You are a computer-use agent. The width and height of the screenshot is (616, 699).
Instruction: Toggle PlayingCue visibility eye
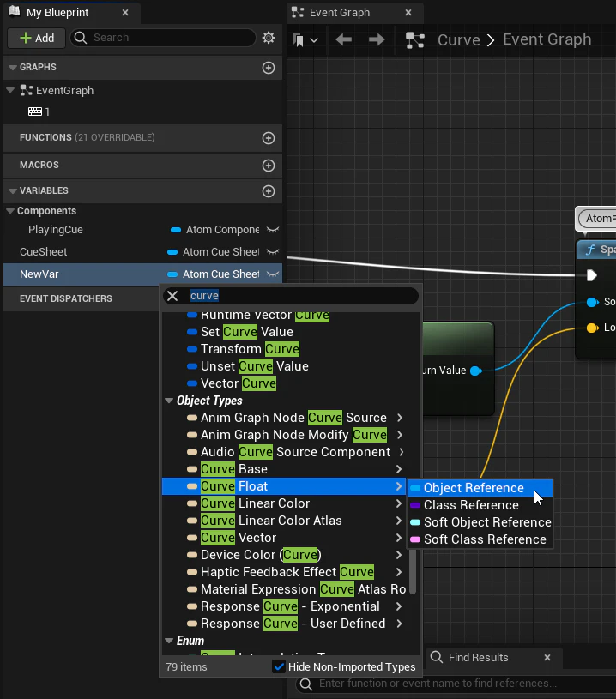[x=273, y=230]
